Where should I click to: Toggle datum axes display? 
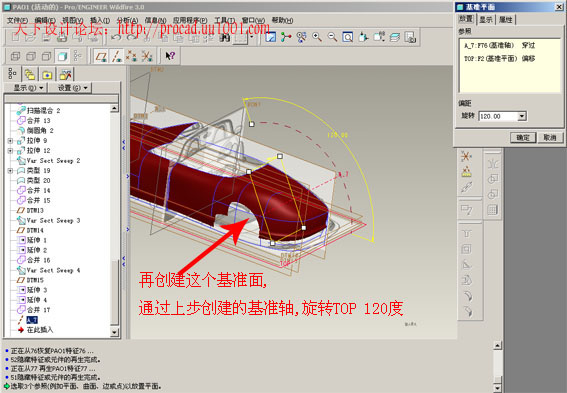point(116,56)
